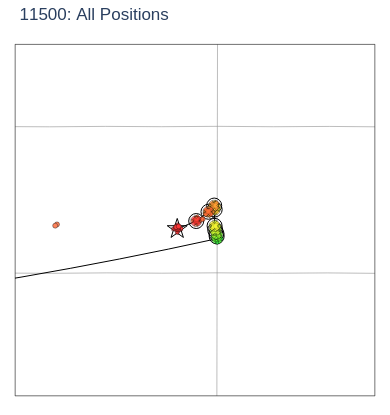
Task: Click the "11500: All Positions" title
Action: pos(94,14)
